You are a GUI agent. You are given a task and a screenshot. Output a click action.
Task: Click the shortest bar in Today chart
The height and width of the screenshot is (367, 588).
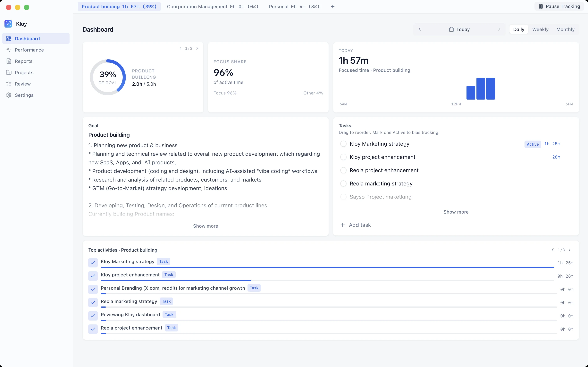(x=471, y=93)
